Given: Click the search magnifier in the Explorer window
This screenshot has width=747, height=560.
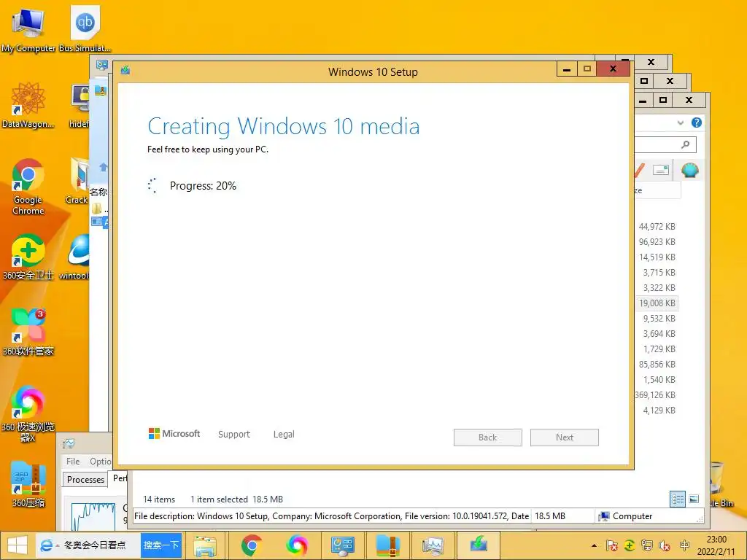Looking at the screenshot, I should [x=686, y=144].
